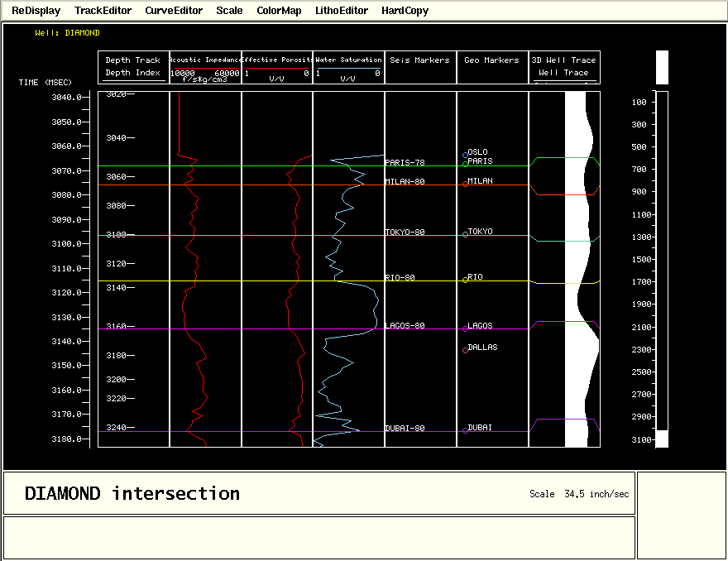Viewport: 728px width, 561px height.
Task: Open the TrackEditor menu
Action: (x=103, y=11)
